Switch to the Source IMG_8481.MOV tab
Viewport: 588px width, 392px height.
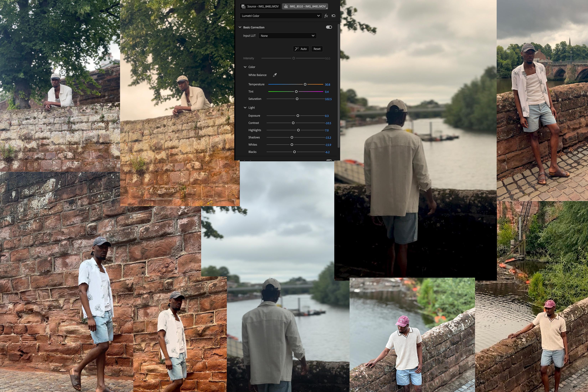tap(260, 6)
